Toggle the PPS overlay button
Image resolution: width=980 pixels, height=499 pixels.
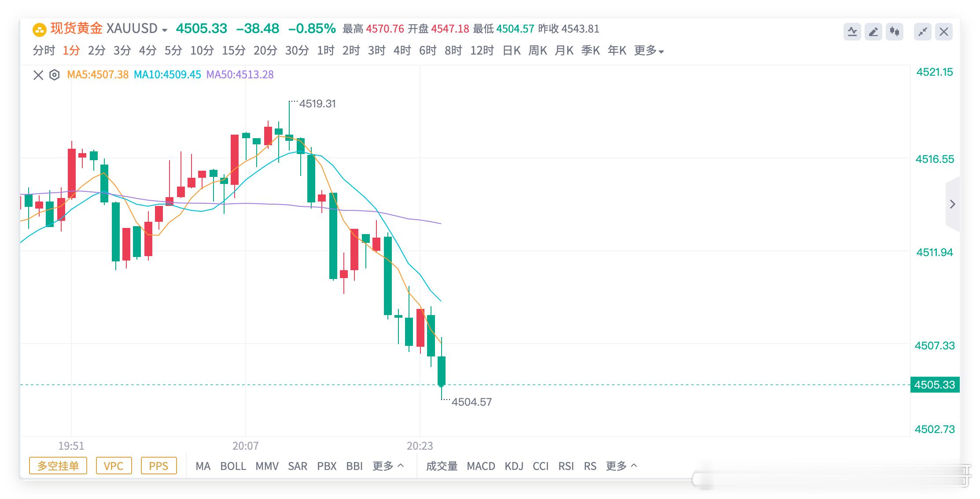pos(158,466)
